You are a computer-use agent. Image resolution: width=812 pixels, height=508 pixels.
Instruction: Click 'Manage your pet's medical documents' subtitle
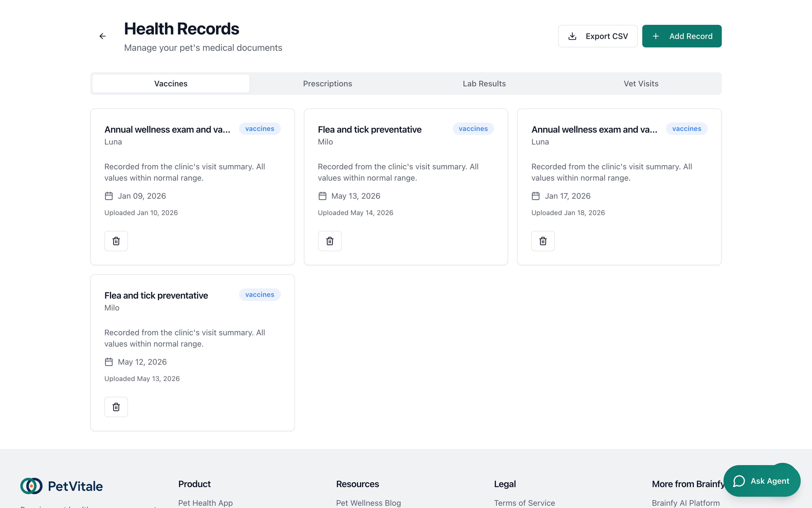tap(203, 48)
